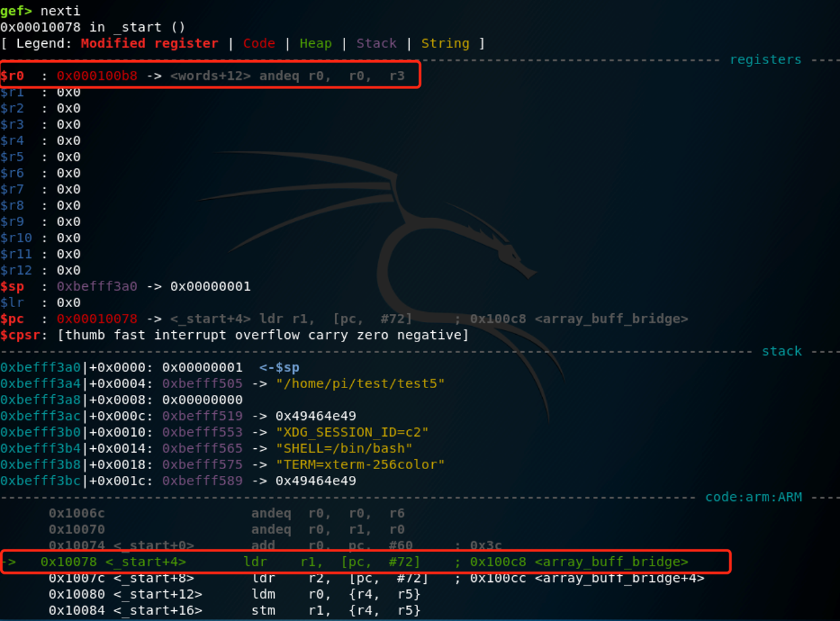Click the $r3 register line
This screenshot has height=621, width=840.
[41, 124]
